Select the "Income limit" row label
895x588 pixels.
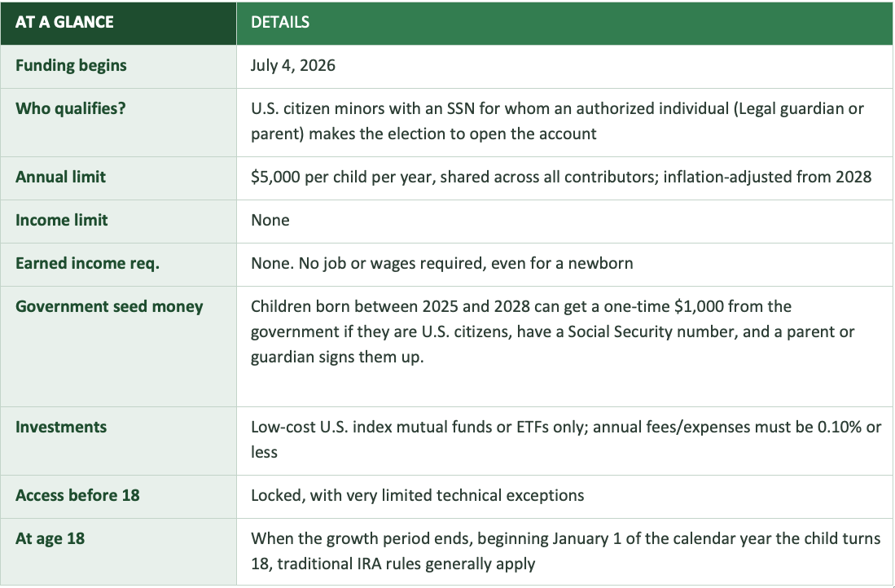62,220
